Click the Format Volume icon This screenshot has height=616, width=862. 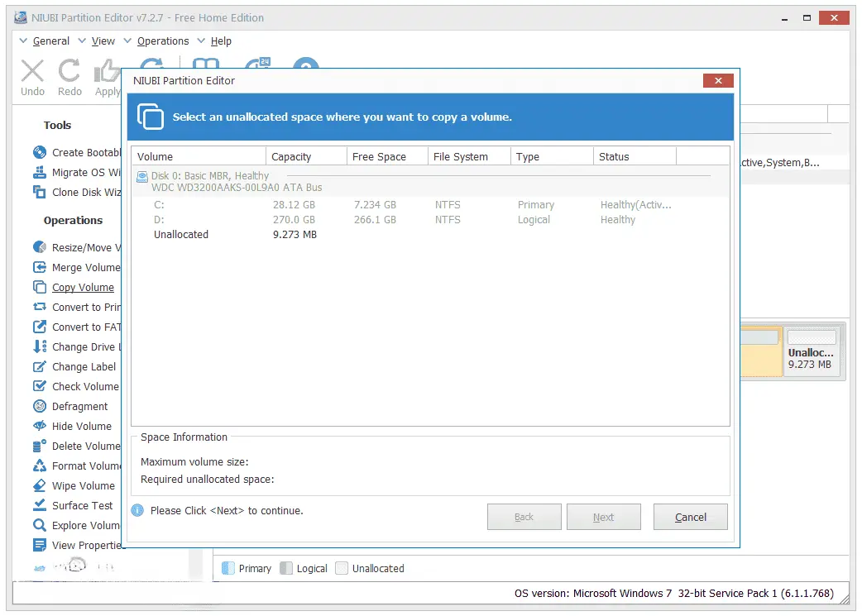click(x=40, y=466)
